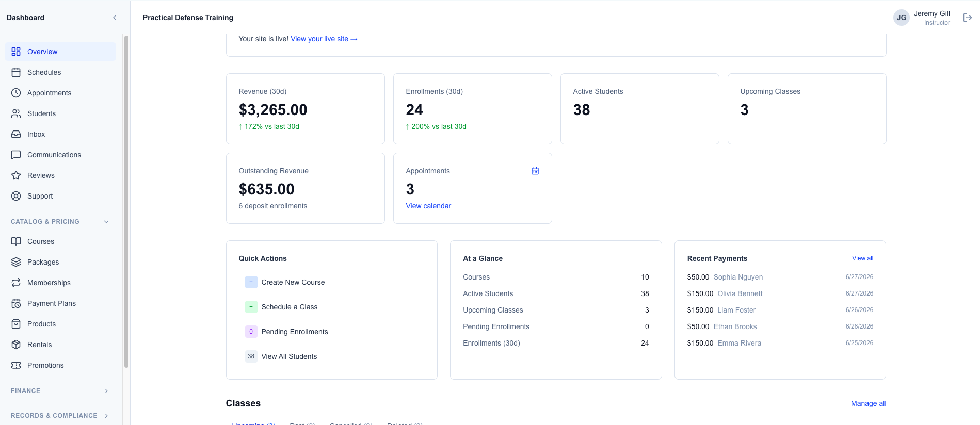Open the Students page
This screenshot has height=425, width=980.
click(x=60, y=113)
